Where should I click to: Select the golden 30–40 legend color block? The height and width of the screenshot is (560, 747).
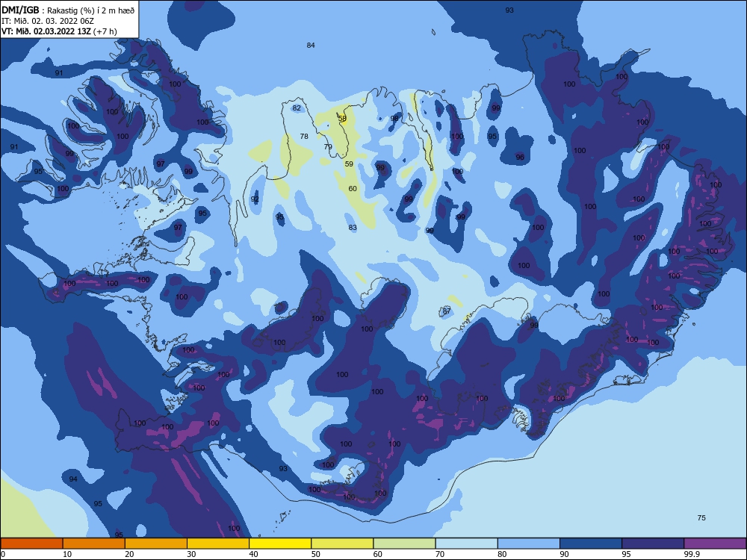218,544
